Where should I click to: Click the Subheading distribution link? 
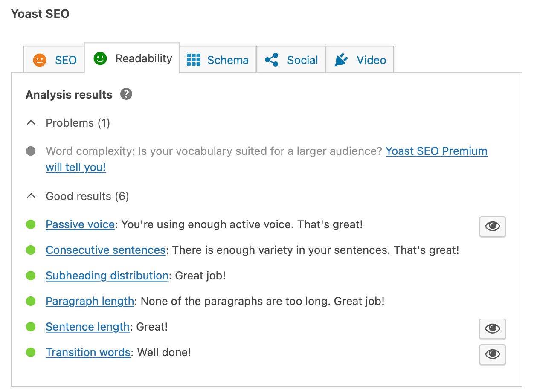[x=107, y=276]
